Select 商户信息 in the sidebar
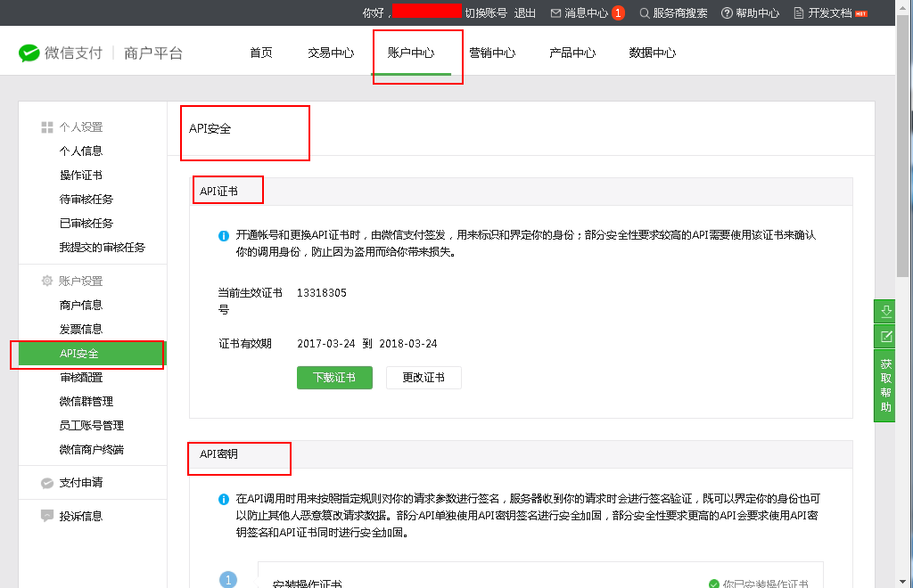913x588 pixels. click(81, 306)
